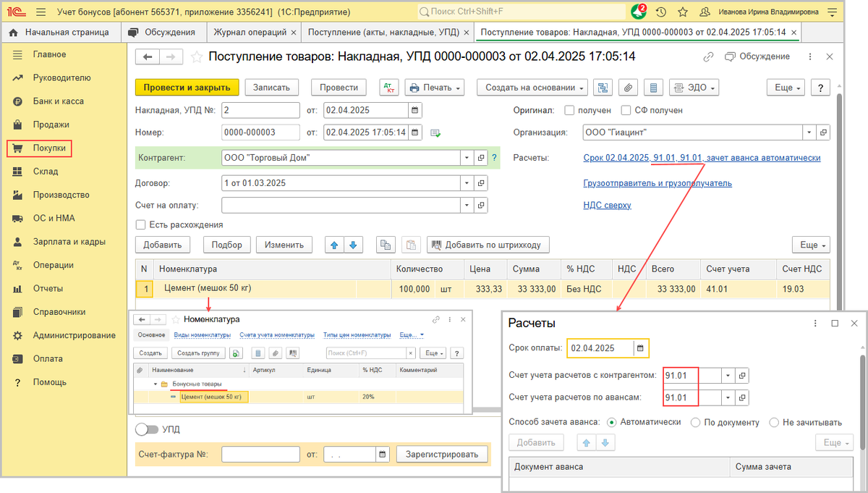
Task: Open Favorites star in the top bar
Action: 682,12
